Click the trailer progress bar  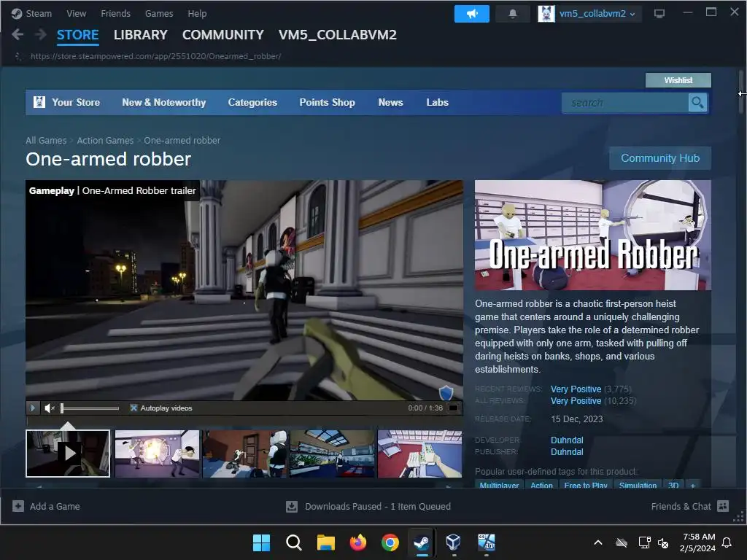click(244, 421)
